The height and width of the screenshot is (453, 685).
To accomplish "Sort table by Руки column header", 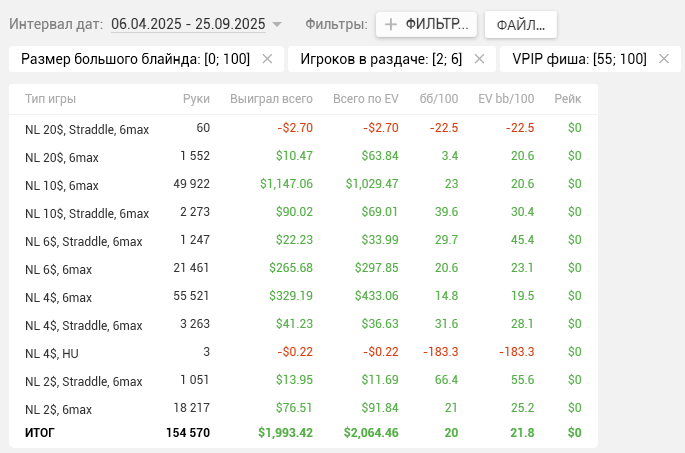I will 196,99.
